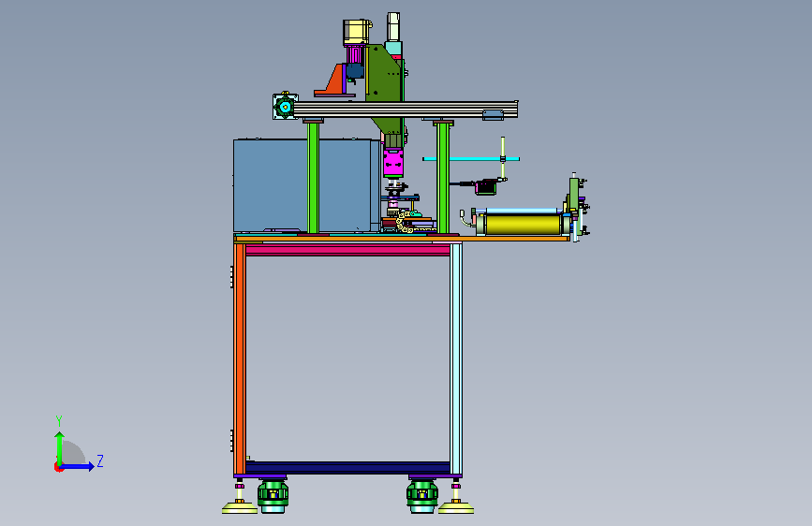
Task: Select the left green caster wheel
Action: click(273, 496)
